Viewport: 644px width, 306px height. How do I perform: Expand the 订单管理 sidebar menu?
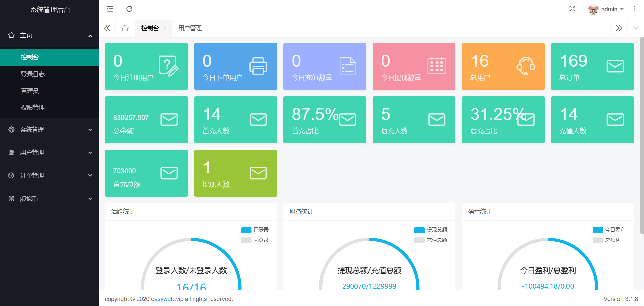click(49, 175)
